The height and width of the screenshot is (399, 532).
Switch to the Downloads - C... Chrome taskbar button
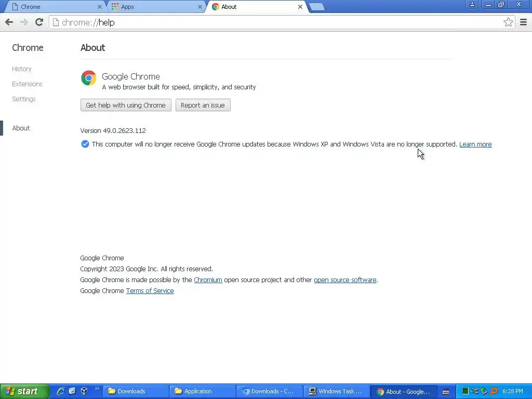[x=269, y=392]
